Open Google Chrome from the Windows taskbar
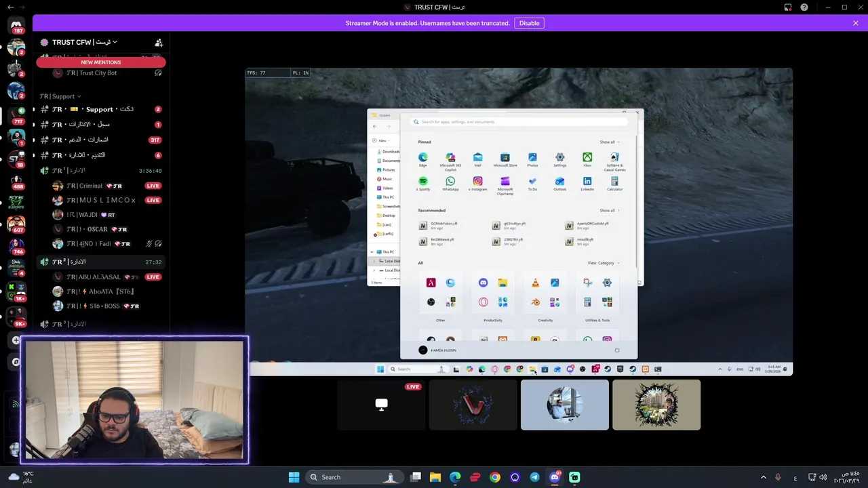 [495, 477]
